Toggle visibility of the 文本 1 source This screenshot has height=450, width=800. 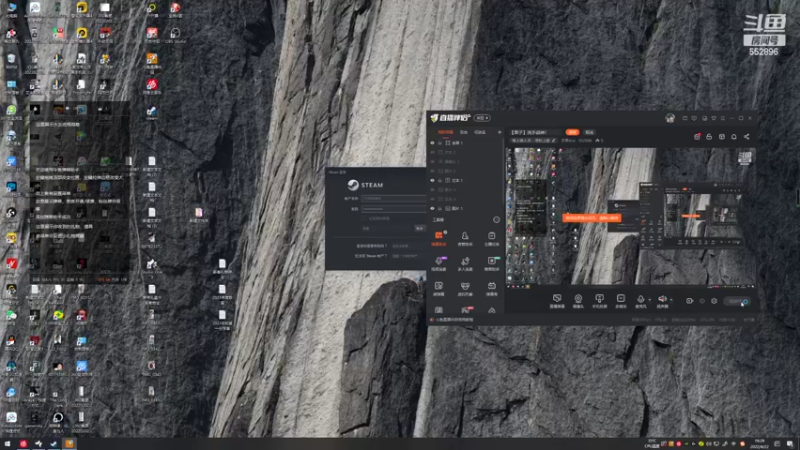point(432,180)
